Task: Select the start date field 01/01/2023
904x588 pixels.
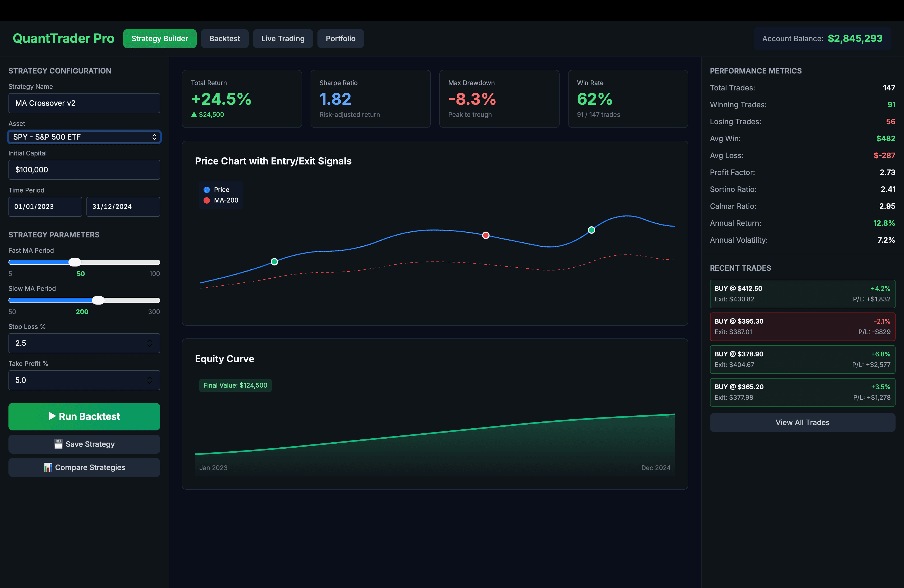Action: [45, 207]
